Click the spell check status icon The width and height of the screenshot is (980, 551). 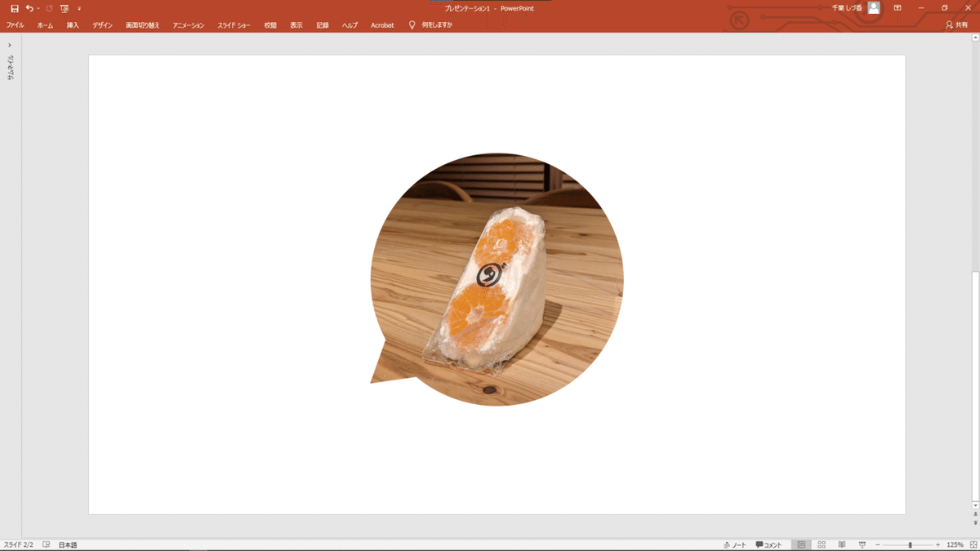(47, 544)
